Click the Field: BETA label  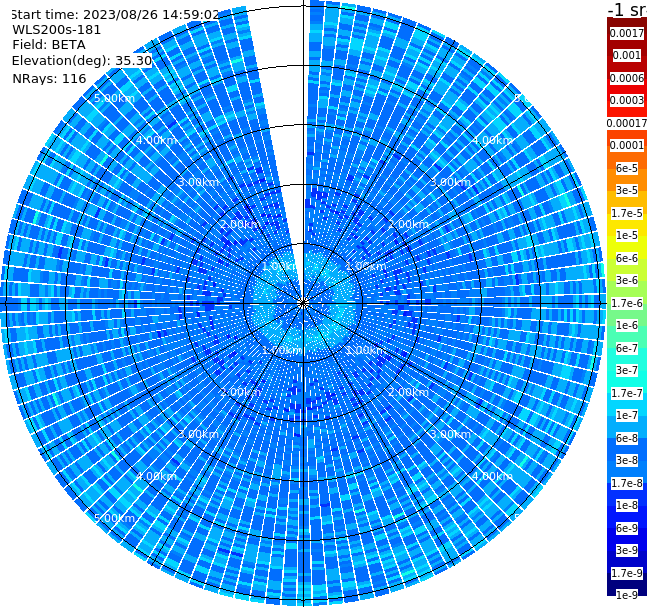[49, 45]
